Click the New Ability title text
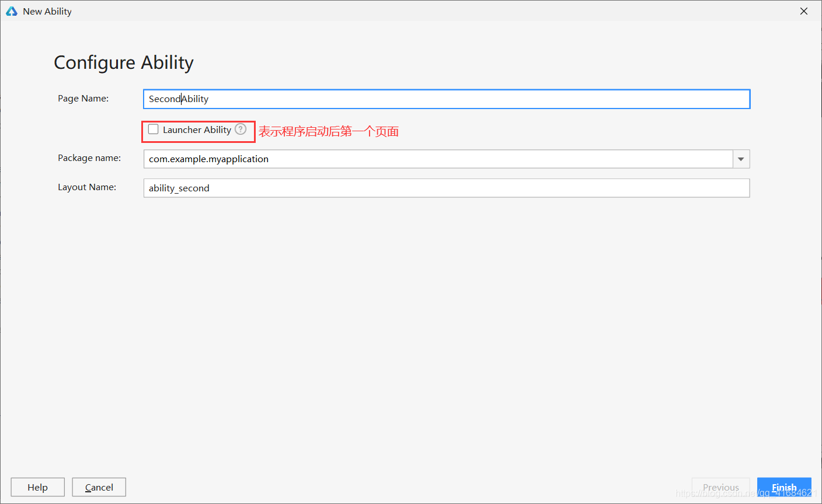 point(47,11)
